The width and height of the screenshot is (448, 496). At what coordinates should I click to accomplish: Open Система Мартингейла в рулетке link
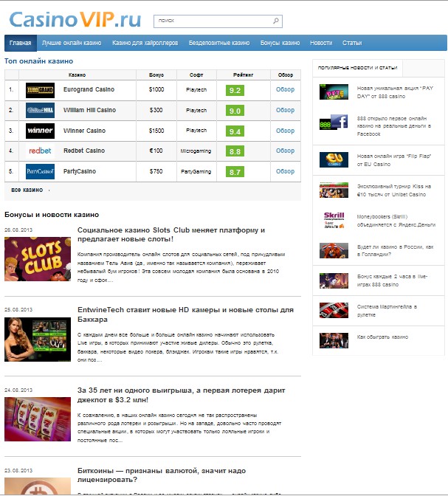click(x=387, y=311)
